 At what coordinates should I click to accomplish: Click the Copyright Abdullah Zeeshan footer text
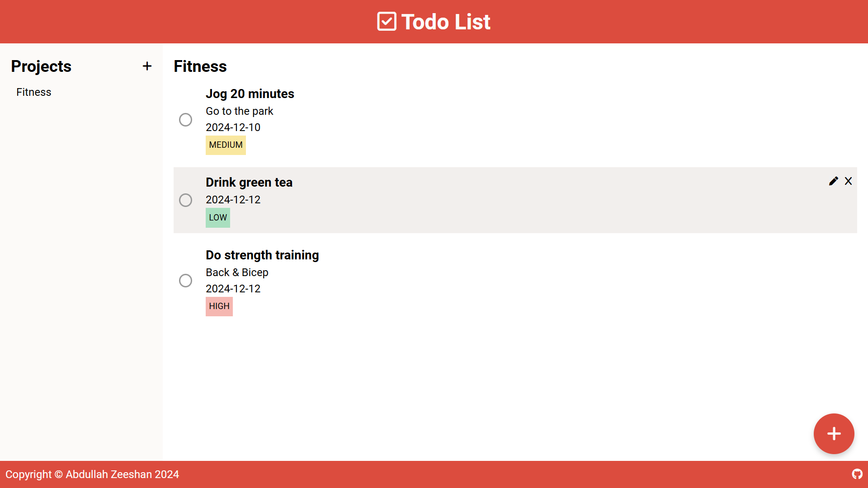[x=92, y=474]
